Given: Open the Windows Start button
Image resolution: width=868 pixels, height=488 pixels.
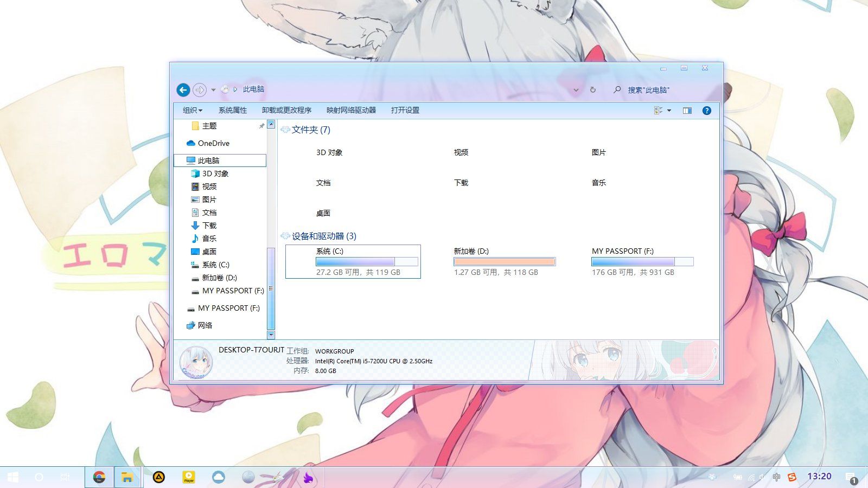Looking at the screenshot, I should 13,477.
